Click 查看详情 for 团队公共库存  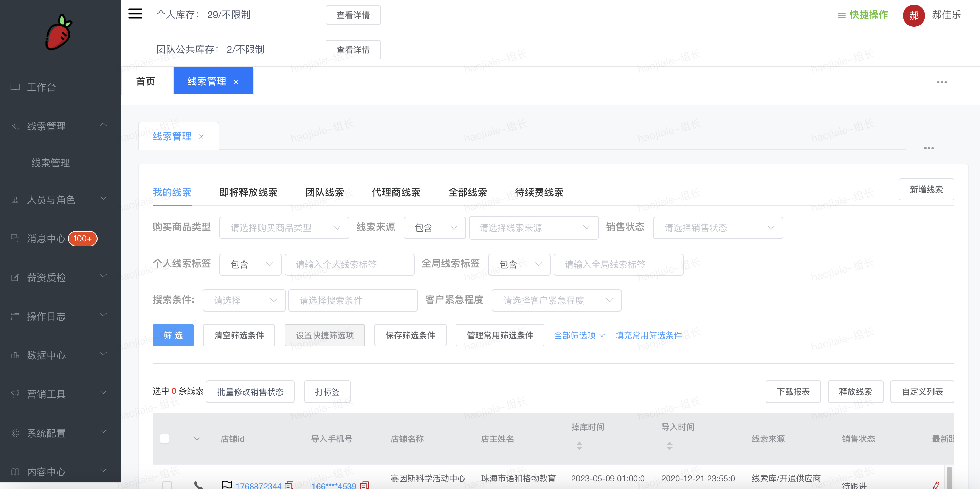click(x=353, y=50)
